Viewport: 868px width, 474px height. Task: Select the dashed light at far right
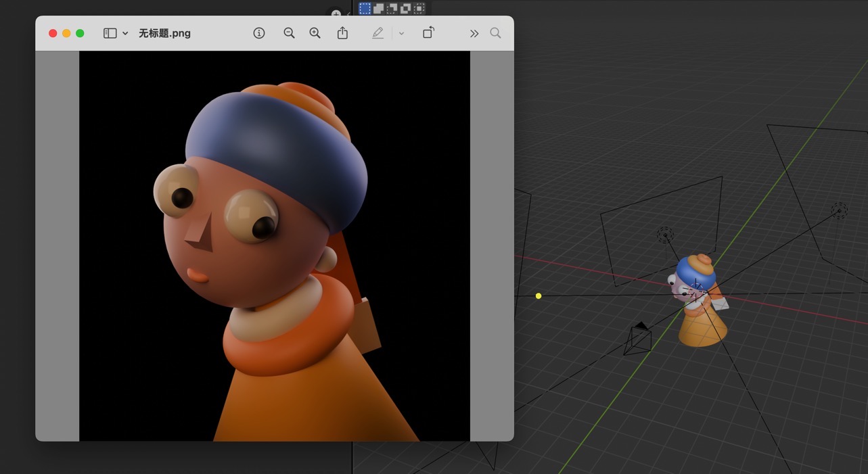tap(839, 210)
